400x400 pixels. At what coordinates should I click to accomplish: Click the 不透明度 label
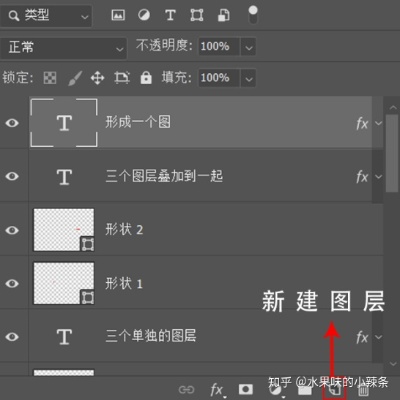pos(164,45)
